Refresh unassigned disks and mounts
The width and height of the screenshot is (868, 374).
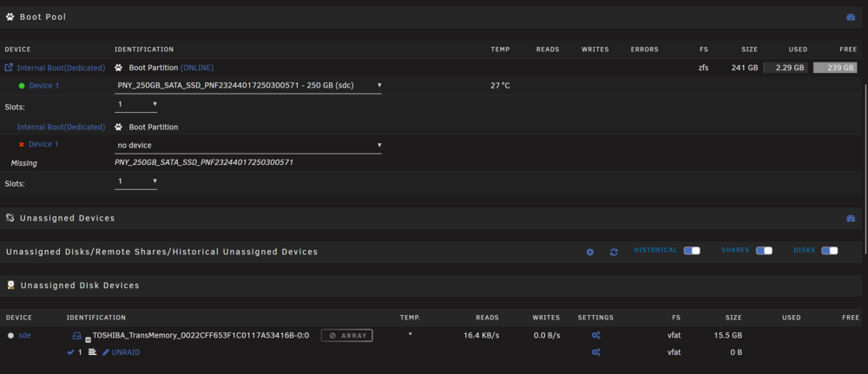click(x=614, y=252)
